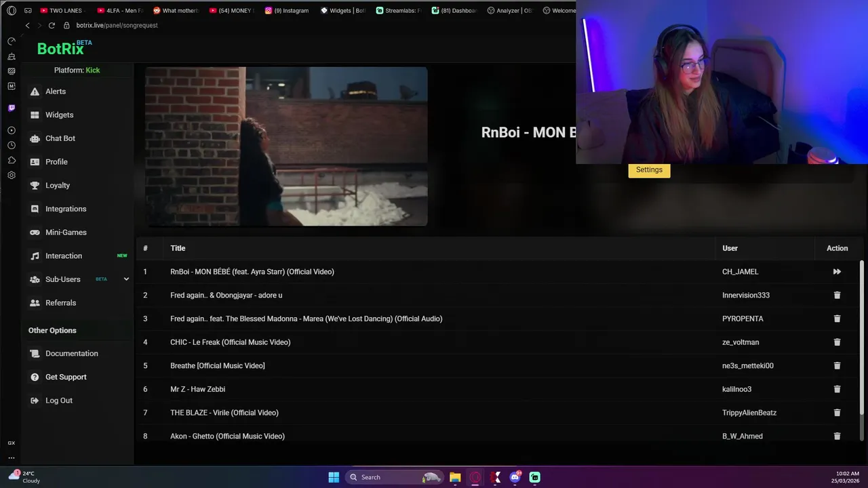Switch to the 4LFA - Men tab

121,10
